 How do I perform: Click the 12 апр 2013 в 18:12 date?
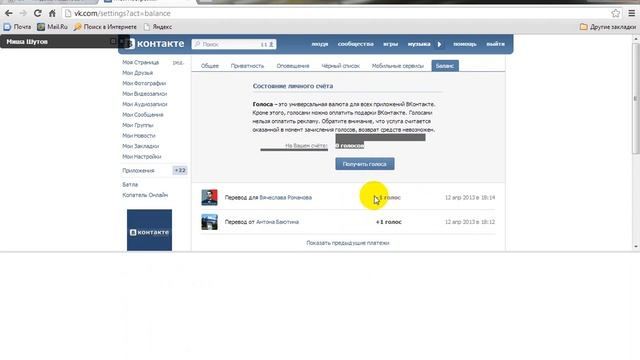470,222
